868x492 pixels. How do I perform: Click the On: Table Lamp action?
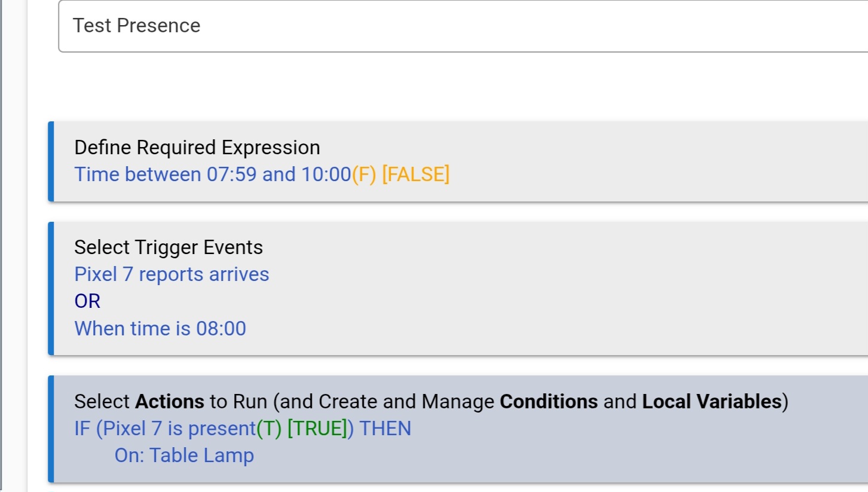coord(184,456)
